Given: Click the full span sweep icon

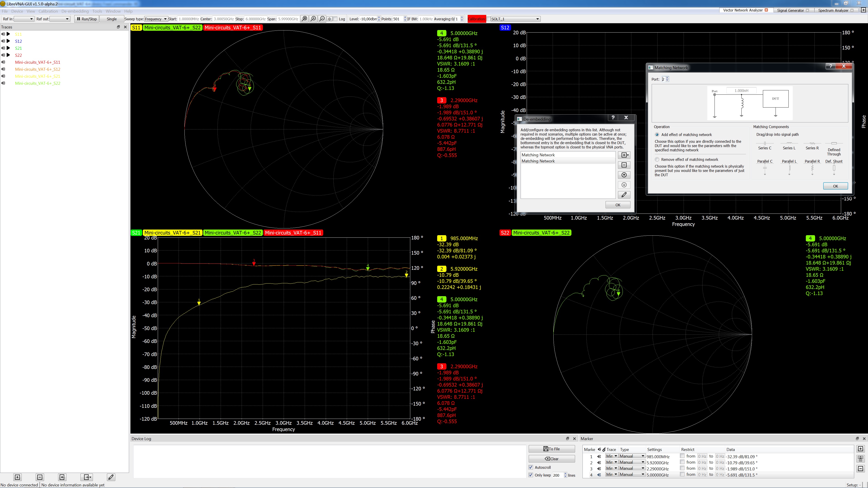Looking at the screenshot, I should pyautogui.click(x=305, y=19).
